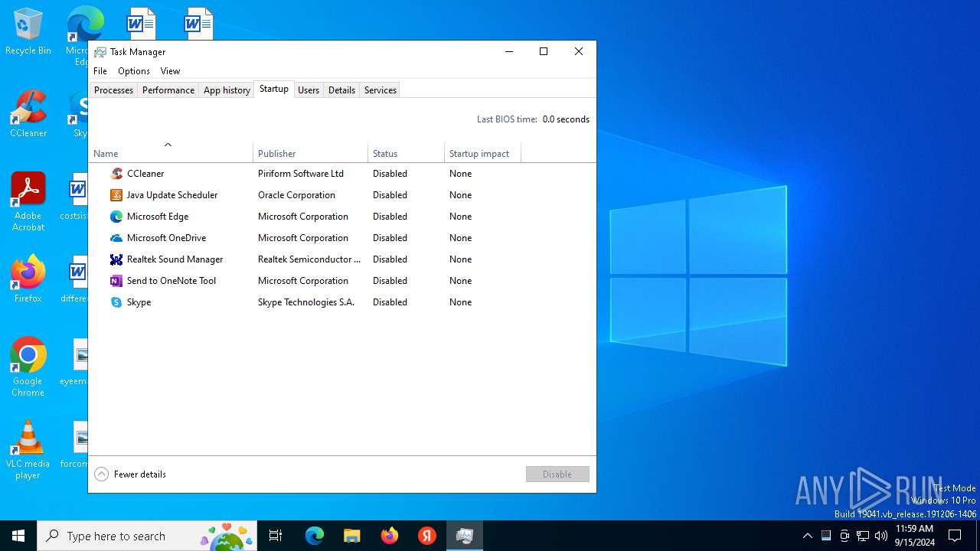Click the greyed-out Disable button

pos(557,474)
